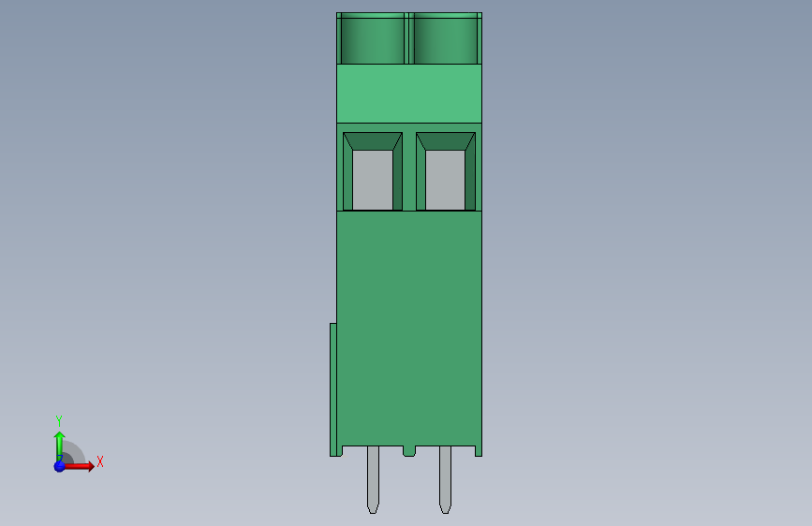This screenshot has width=812, height=526.
Task: Click the green Y axis arrow of the triad
Action: (60, 446)
